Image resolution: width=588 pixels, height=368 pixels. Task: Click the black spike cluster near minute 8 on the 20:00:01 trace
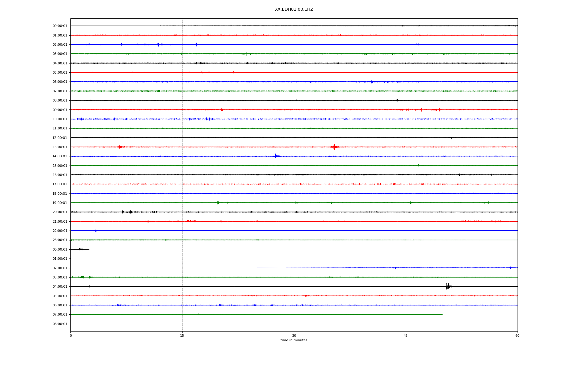click(x=130, y=212)
